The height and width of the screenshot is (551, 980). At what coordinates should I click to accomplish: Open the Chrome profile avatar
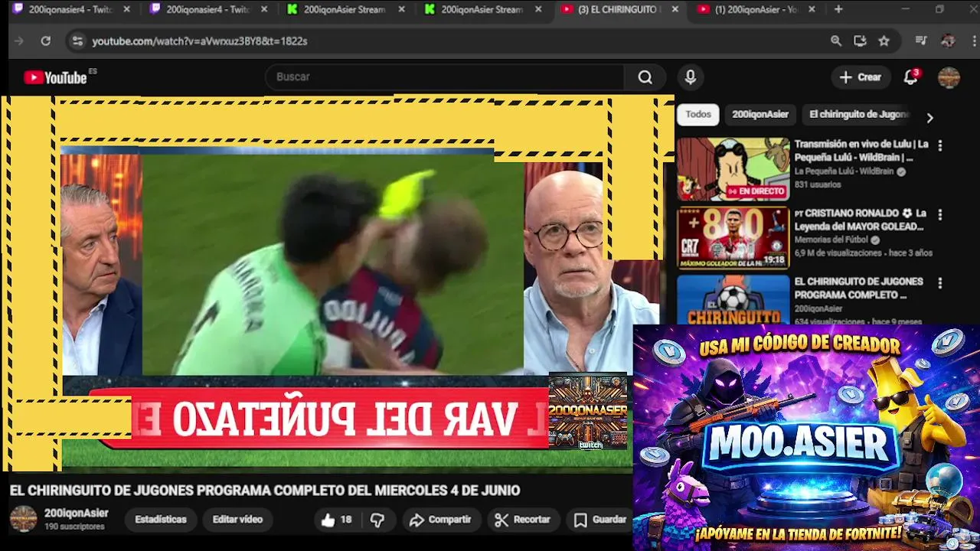(948, 41)
